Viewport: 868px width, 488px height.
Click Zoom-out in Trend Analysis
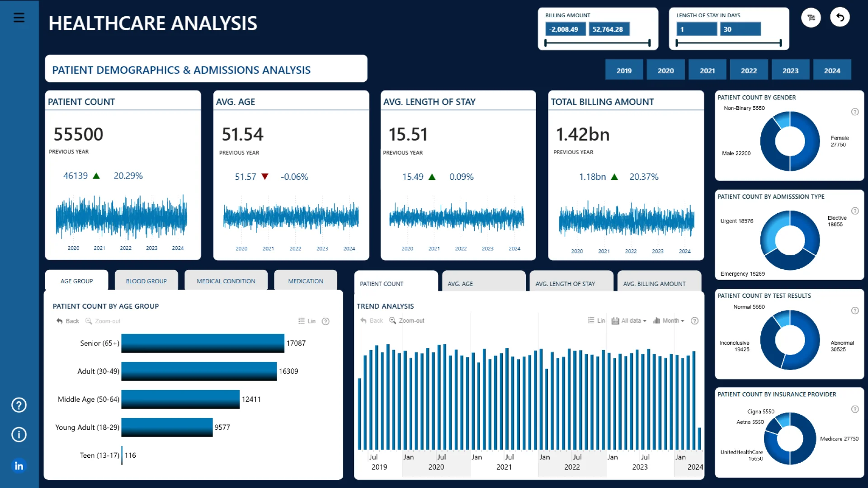click(x=407, y=321)
